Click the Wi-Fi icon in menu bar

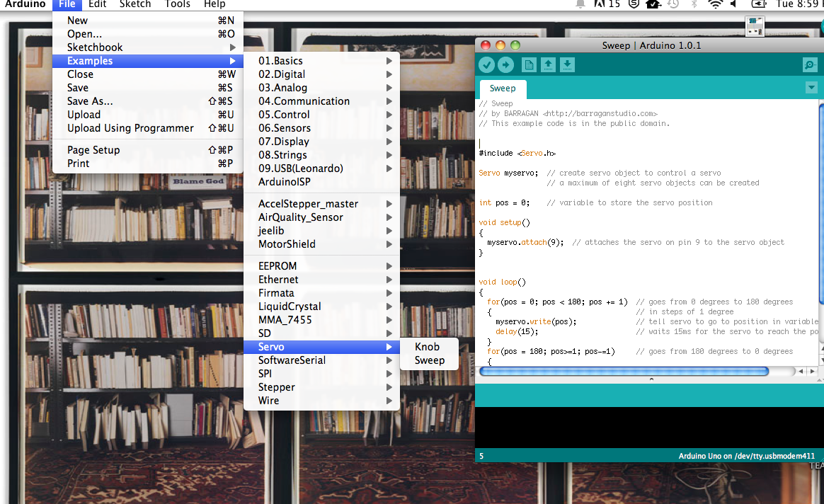pyautogui.click(x=715, y=4)
